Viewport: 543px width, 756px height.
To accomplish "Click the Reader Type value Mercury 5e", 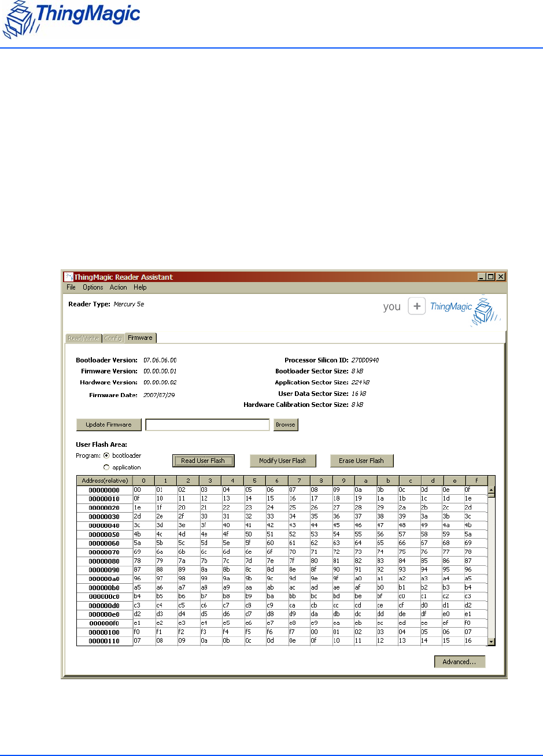I will coord(128,303).
